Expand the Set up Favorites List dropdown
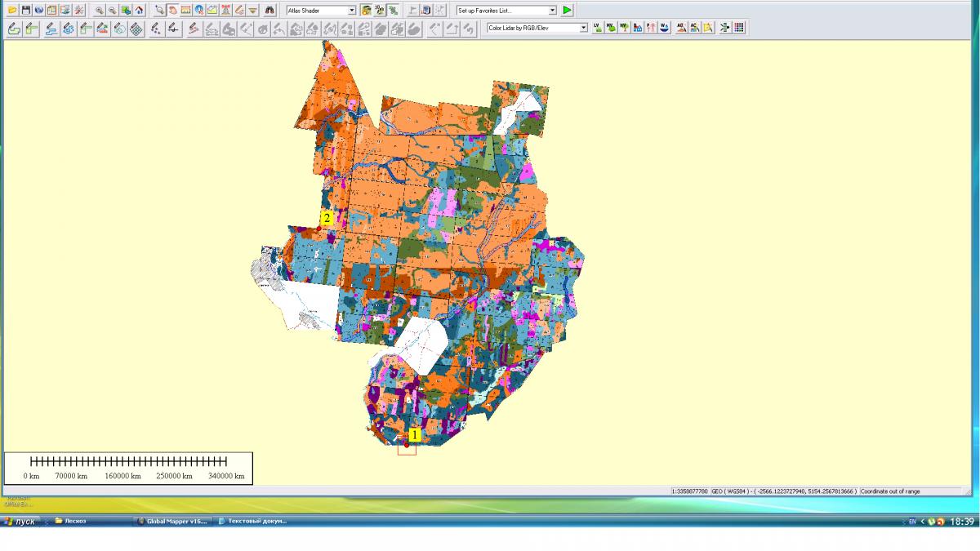 (552, 11)
